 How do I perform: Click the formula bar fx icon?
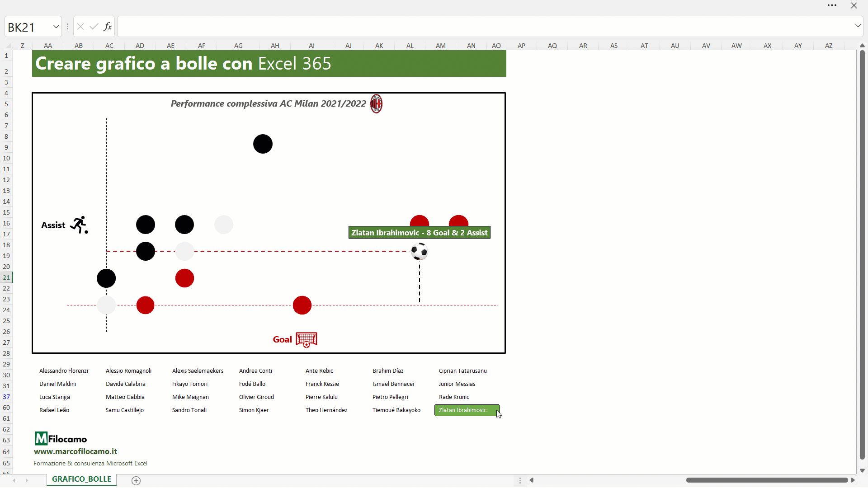click(108, 27)
